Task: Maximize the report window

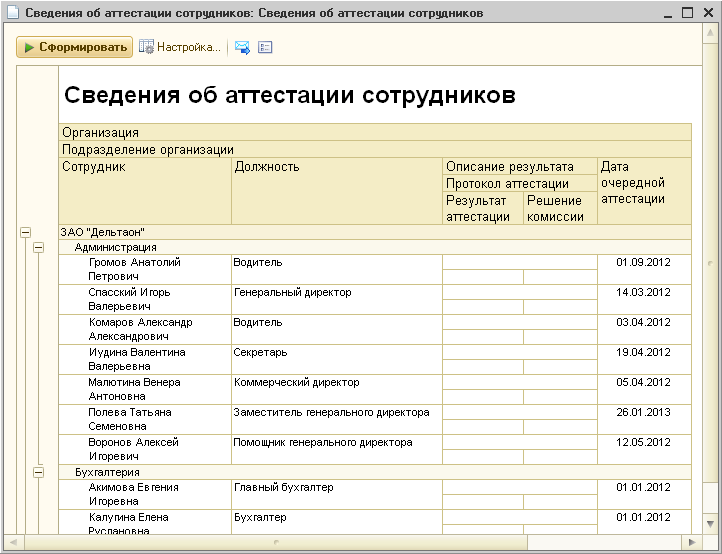Action: pos(687,13)
